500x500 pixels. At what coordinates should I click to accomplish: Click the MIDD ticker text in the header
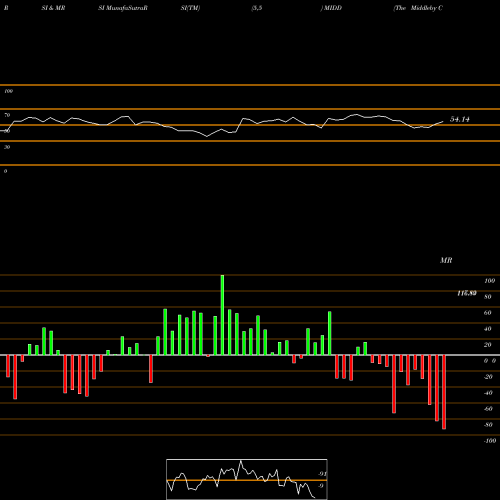pos(333,8)
